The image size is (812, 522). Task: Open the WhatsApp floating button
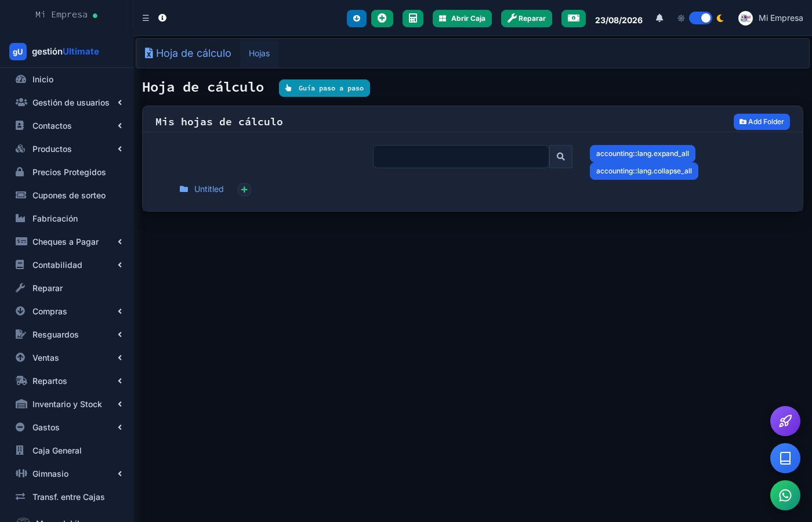(785, 495)
